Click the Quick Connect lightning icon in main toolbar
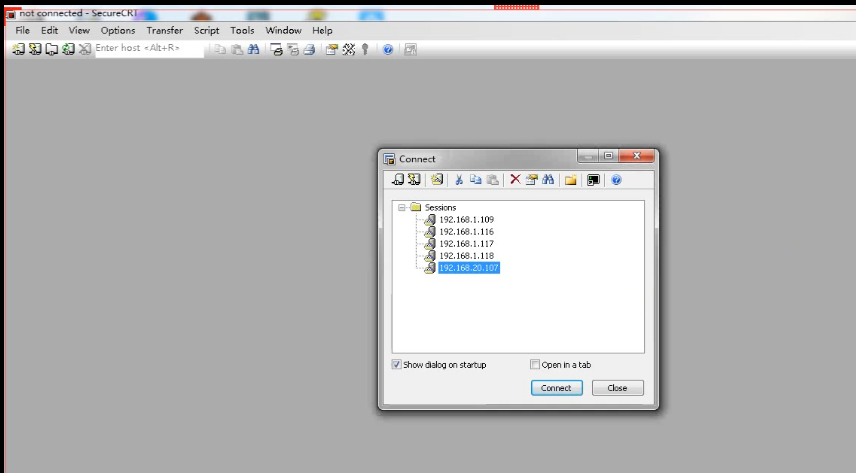This screenshot has width=856, height=473. (35, 49)
